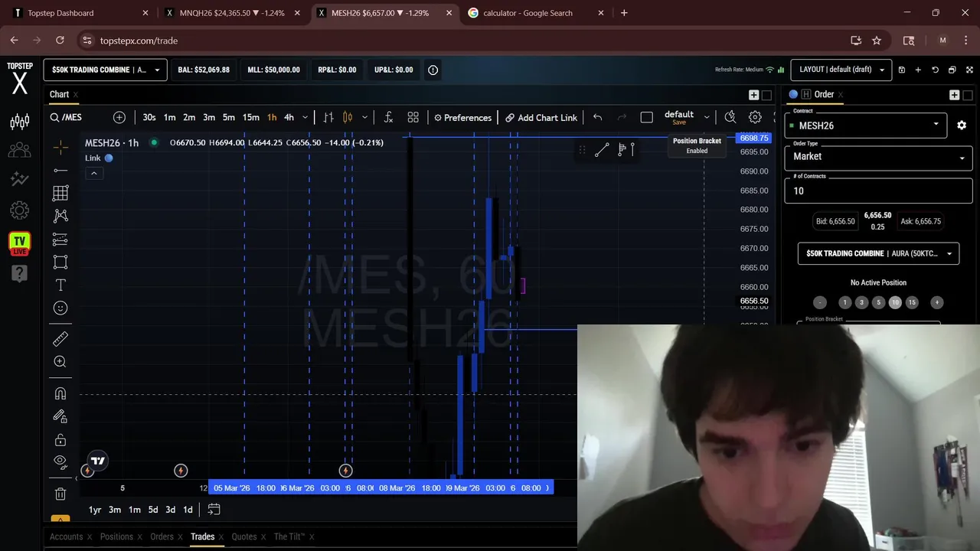Open the Order Type Market dropdown
Screen dimensions: 980x551
point(878,156)
